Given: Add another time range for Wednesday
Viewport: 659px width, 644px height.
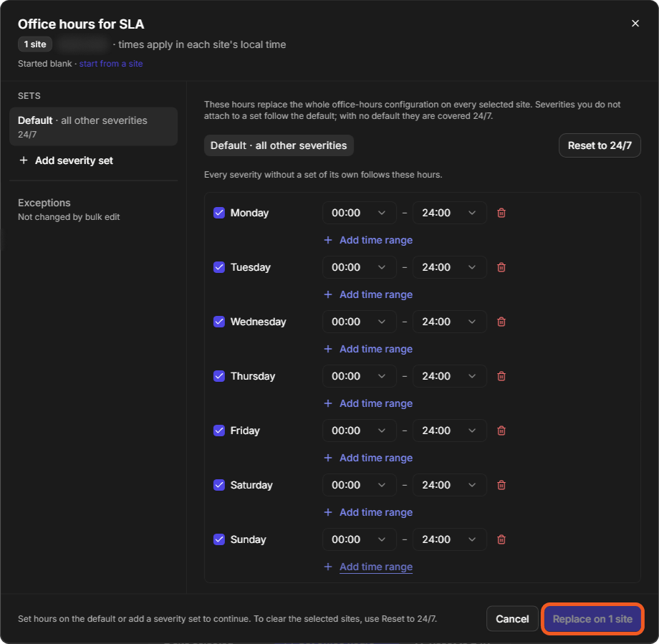Looking at the screenshot, I should [368, 349].
